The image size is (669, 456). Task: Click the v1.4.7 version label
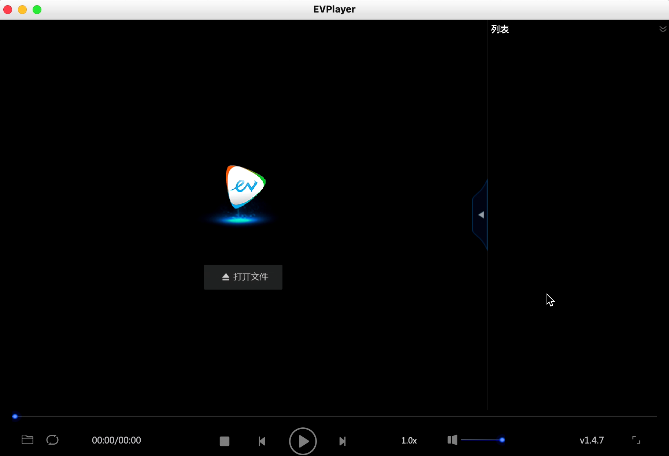click(x=591, y=440)
